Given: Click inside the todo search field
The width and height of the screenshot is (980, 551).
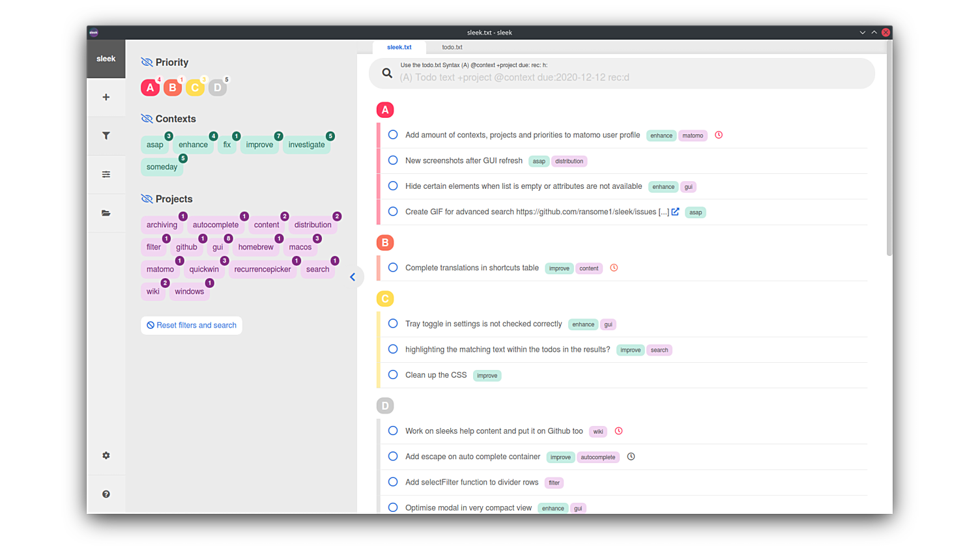Looking at the screenshot, I should [x=619, y=77].
